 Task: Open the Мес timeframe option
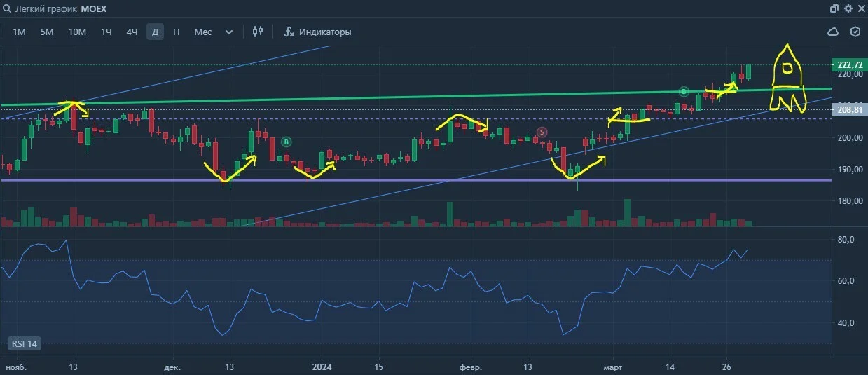[203, 32]
